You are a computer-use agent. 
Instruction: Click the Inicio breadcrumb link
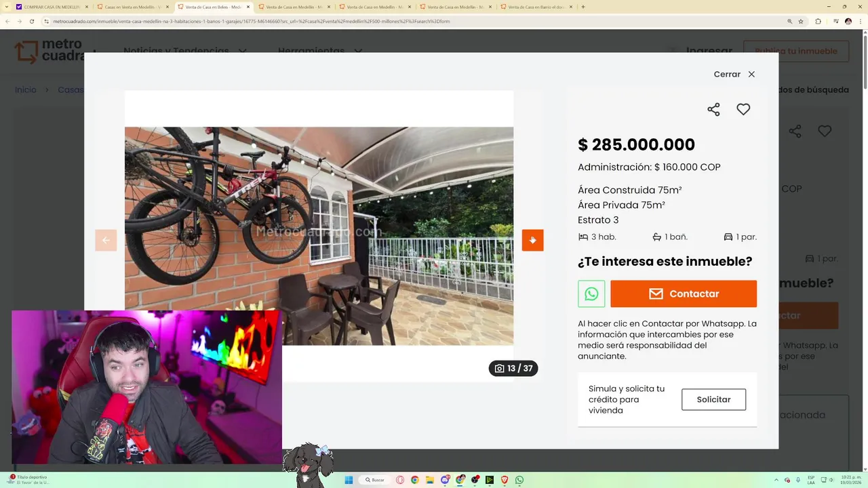[26, 89]
